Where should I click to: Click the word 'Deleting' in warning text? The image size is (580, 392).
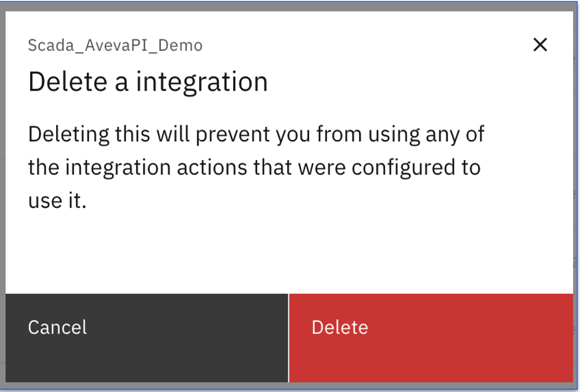69,135
